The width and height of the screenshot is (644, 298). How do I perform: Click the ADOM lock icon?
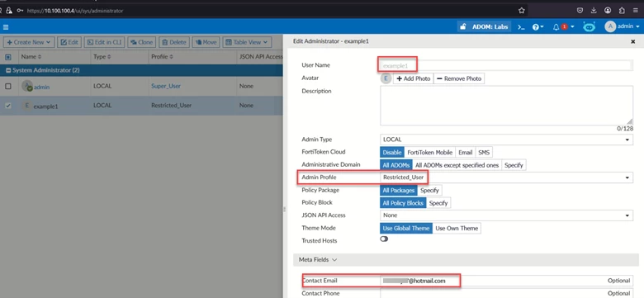click(x=463, y=27)
